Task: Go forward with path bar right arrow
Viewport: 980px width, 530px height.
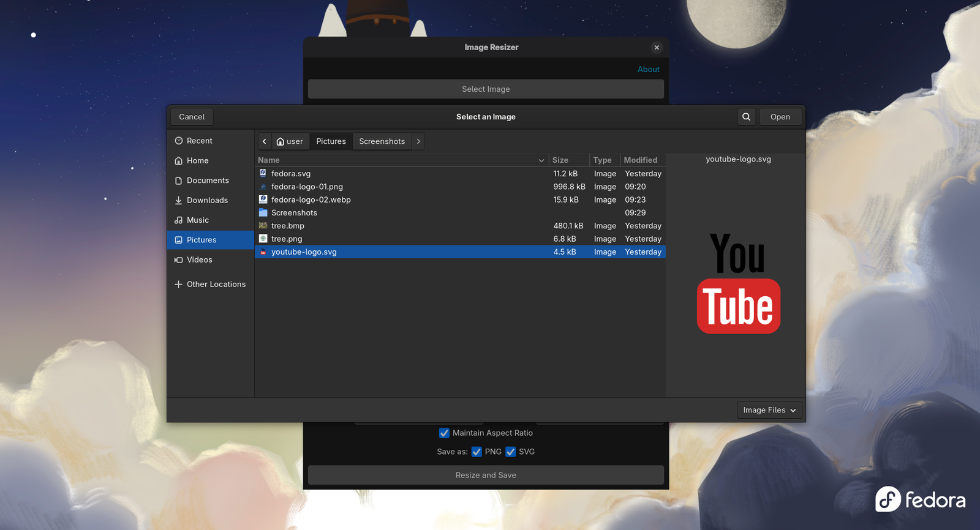Action: point(418,141)
